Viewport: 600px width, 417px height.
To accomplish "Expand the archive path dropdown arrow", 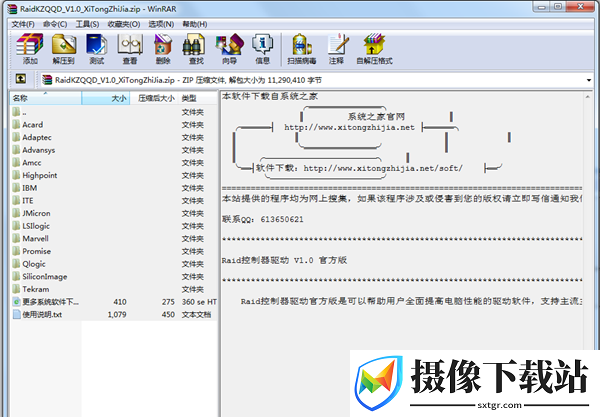I will 589,80.
